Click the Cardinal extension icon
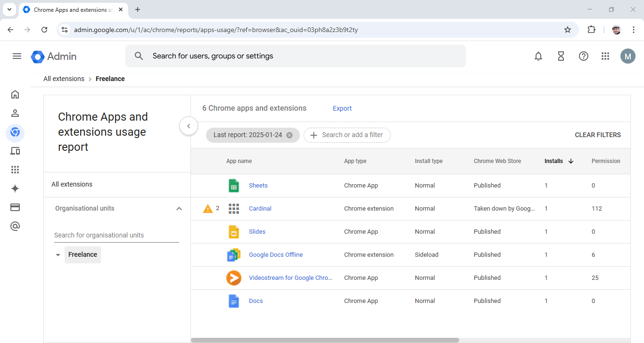 234,209
